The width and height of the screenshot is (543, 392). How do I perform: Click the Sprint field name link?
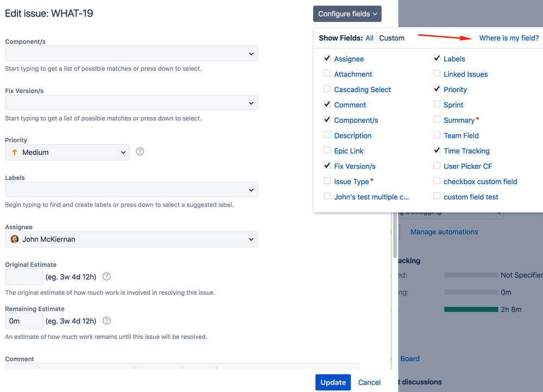pos(453,105)
